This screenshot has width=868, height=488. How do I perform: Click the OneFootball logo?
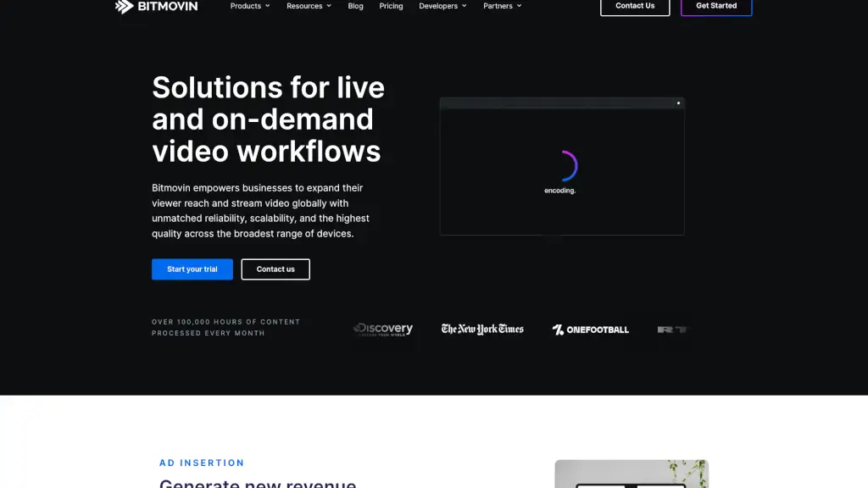(591, 330)
